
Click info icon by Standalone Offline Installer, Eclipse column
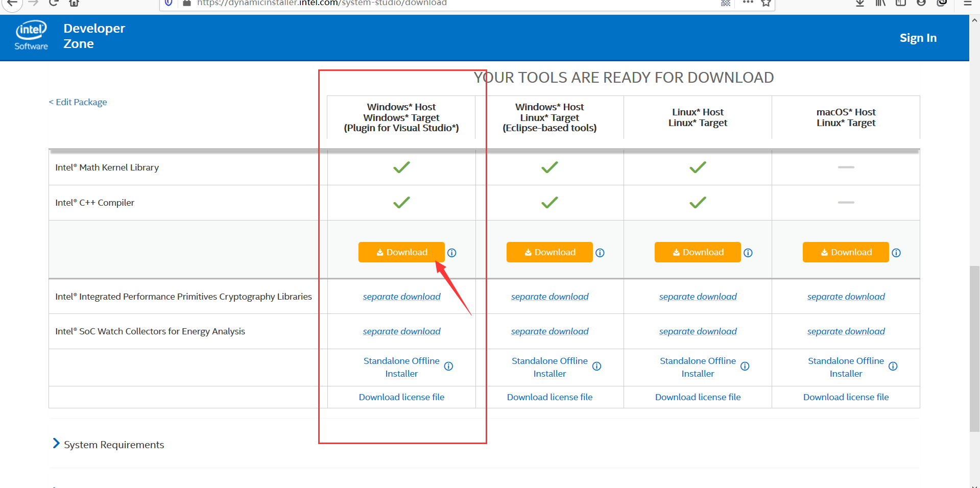point(596,366)
